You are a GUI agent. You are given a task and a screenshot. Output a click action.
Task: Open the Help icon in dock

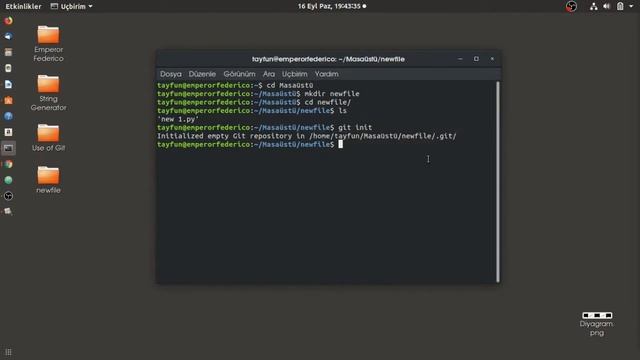click(x=8, y=116)
